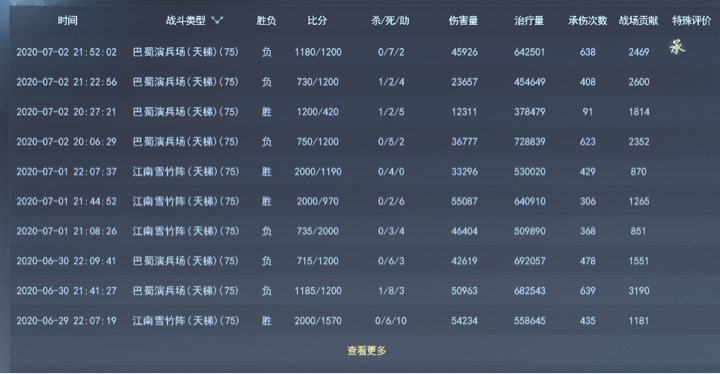Click the 比分 column header
The image size is (720, 374).
click(x=317, y=20)
